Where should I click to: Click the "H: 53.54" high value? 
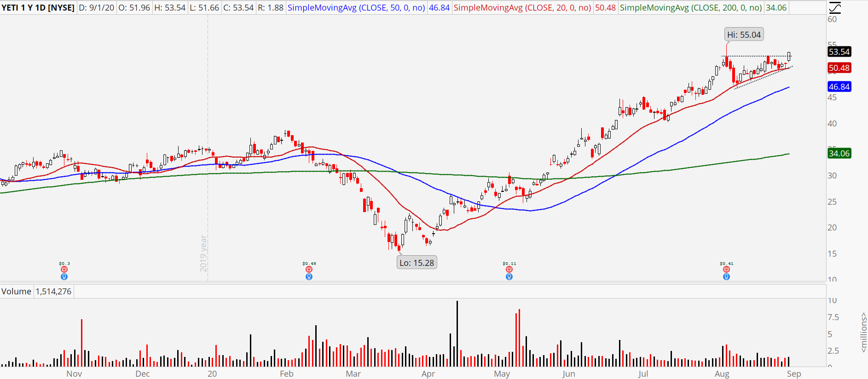point(170,8)
